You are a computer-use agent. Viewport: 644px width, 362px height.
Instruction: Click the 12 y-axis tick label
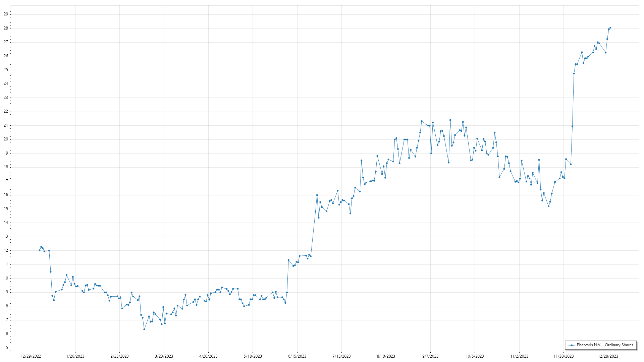point(6,250)
